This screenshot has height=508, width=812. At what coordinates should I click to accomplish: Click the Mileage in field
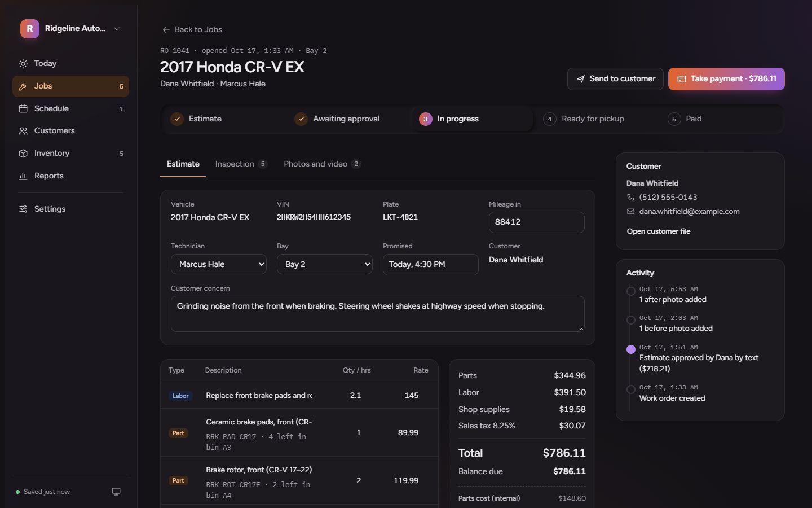[x=537, y=222]
